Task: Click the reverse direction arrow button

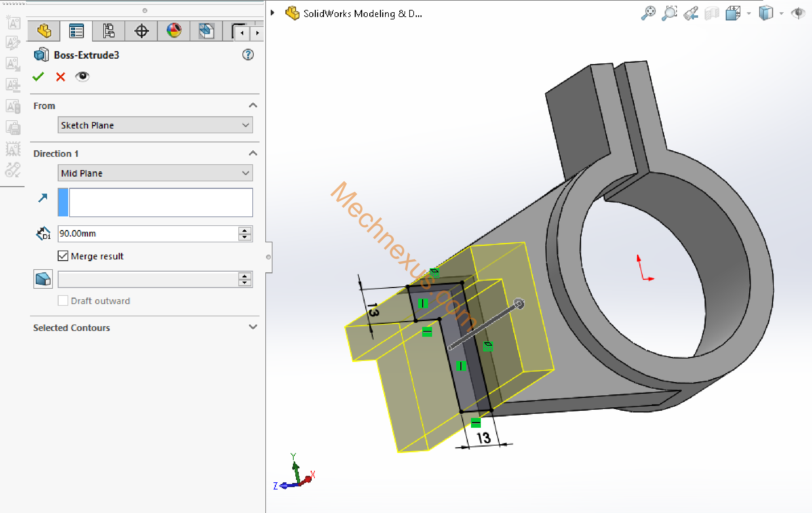Action: point(43,198)
